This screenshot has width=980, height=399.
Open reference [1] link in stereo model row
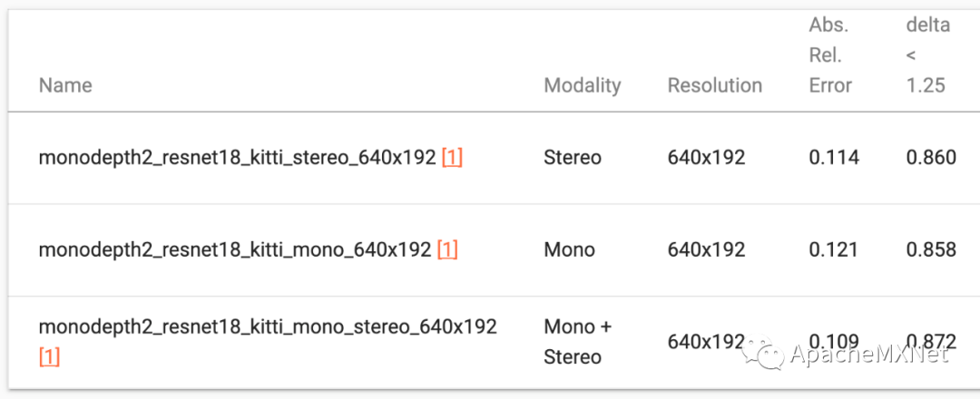(452, 158)
